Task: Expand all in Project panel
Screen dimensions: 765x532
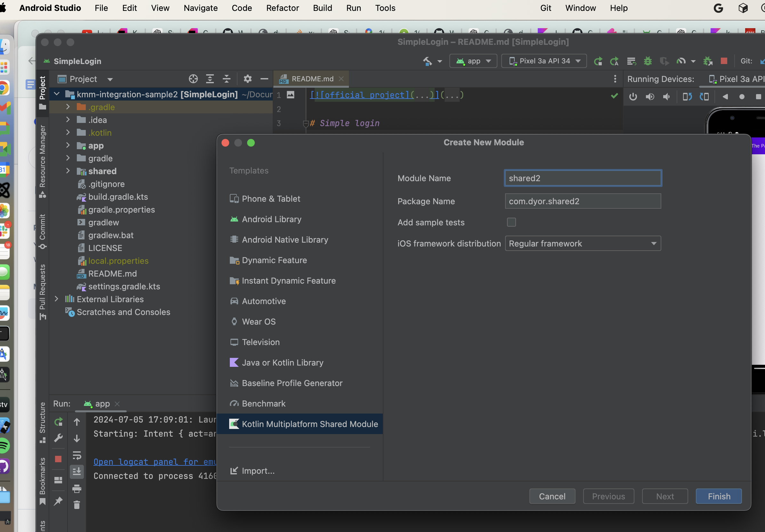Action: [210, 79]
